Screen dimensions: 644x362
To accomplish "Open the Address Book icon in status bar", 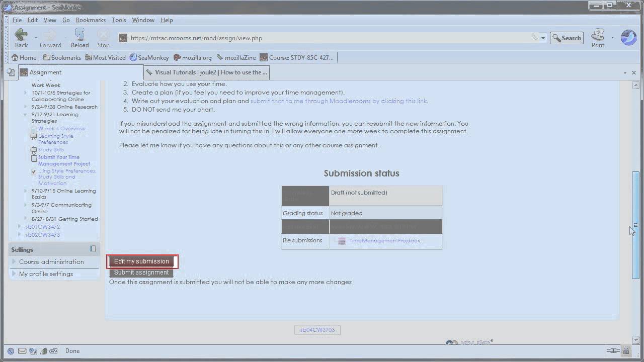I will [x=44, y=351].
